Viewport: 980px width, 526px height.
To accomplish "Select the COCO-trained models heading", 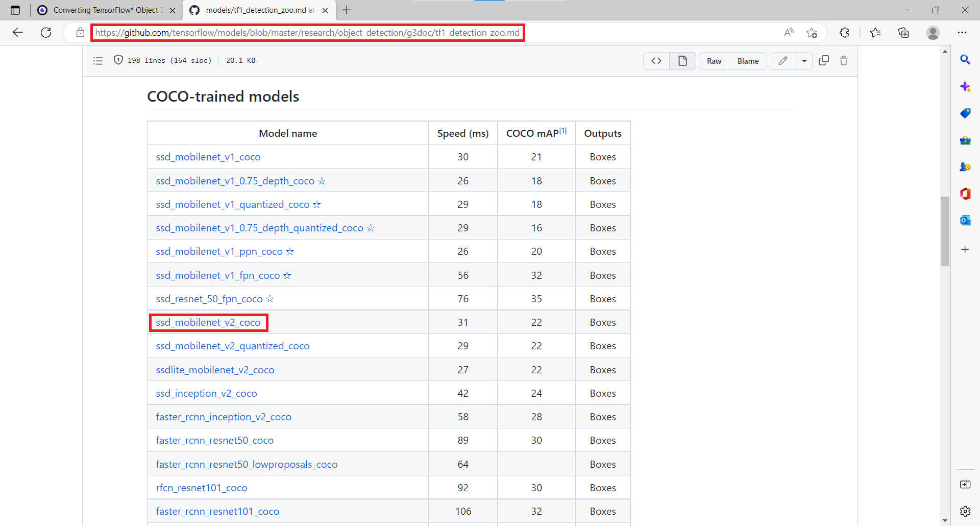I will [x=223, y=97].
